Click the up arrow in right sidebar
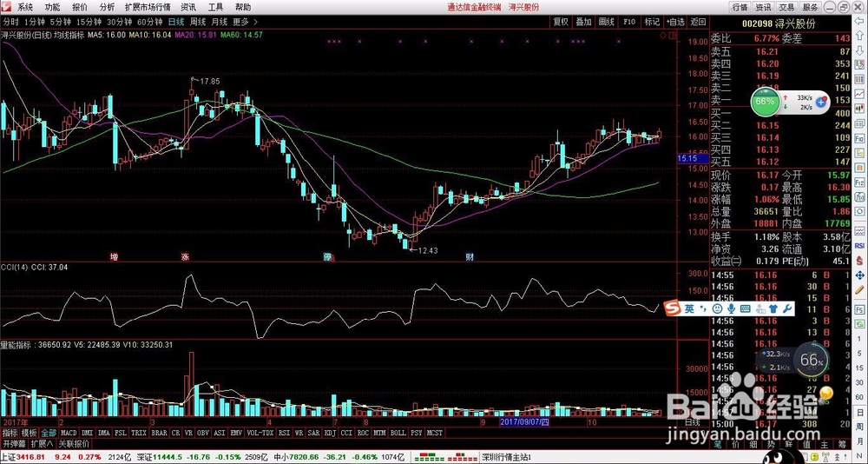This screenshot has width=868, height=464. click(x=859, y=36)
